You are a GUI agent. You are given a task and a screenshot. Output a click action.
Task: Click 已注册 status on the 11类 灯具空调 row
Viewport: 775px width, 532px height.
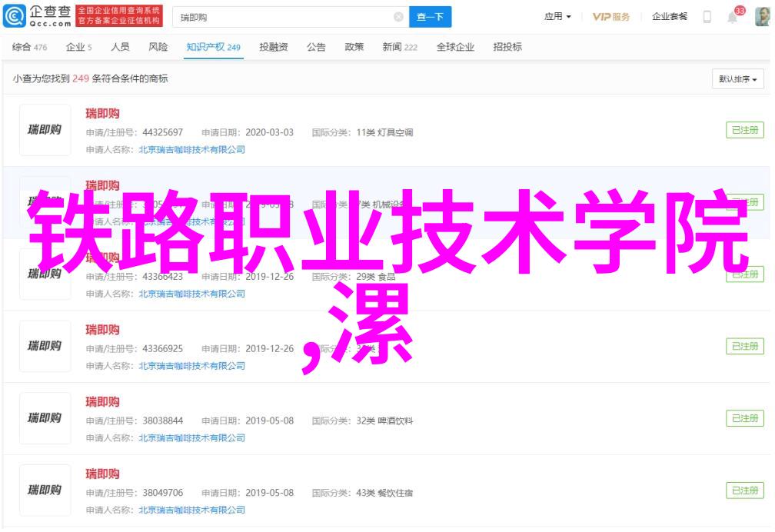(745, 130)
